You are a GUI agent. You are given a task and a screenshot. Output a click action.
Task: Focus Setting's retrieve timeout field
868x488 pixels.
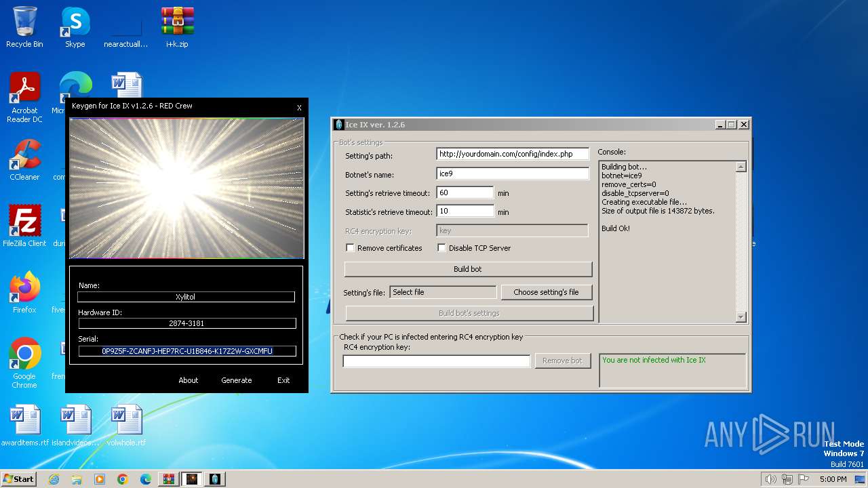[x=465, y=192]
